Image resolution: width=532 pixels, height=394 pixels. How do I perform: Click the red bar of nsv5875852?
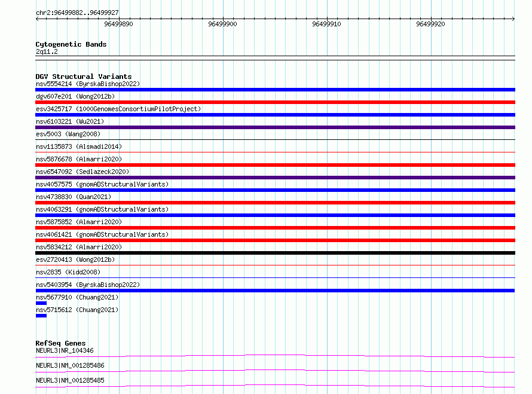tap(275, 228)
